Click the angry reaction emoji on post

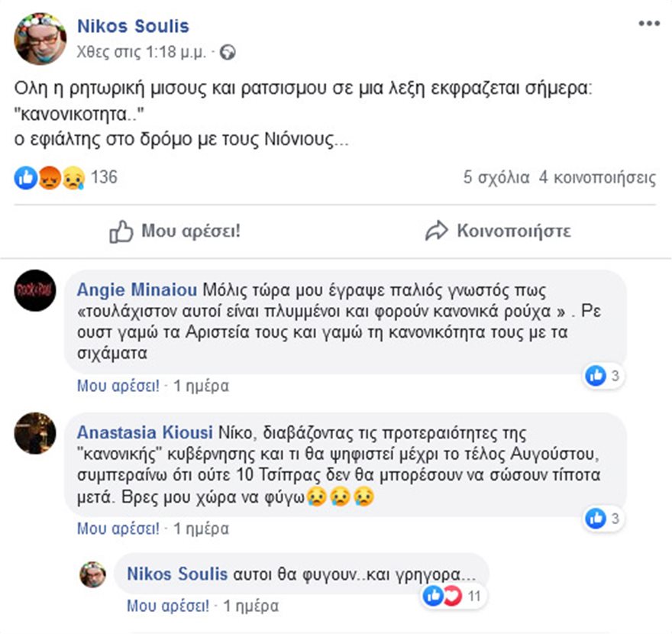pyautogui.click(x=49, y=178)
